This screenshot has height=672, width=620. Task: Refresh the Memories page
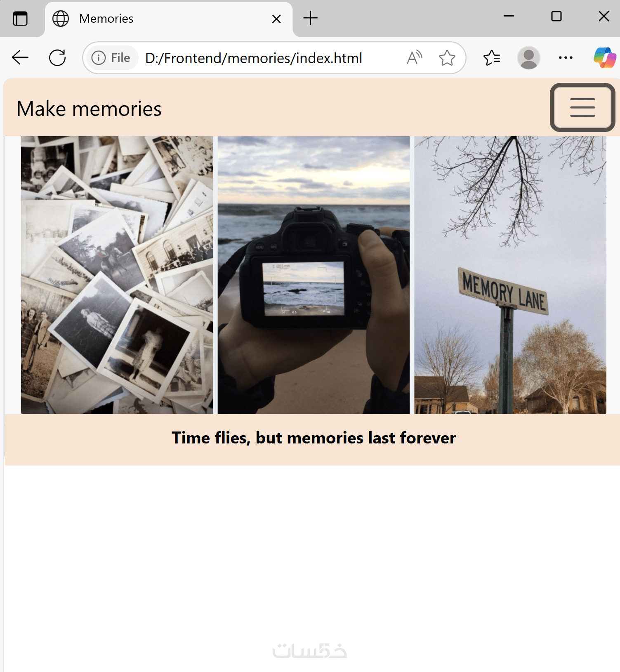tap(57, 58)
